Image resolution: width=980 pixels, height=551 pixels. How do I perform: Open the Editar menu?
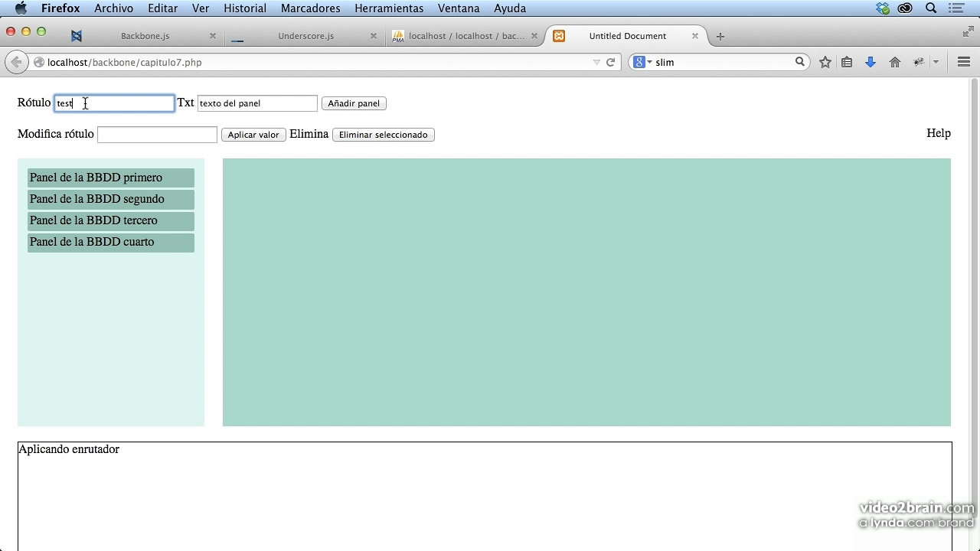[x=162, y=8]
